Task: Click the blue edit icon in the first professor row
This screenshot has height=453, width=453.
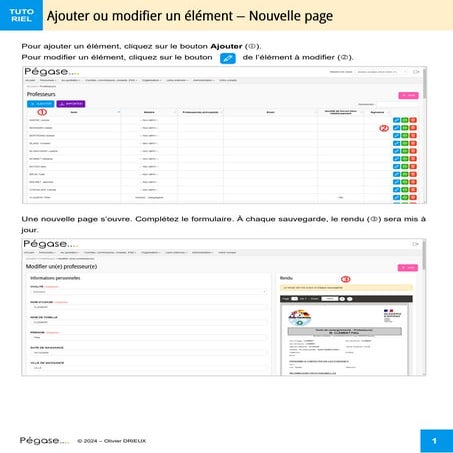Action: pos(396,120)
